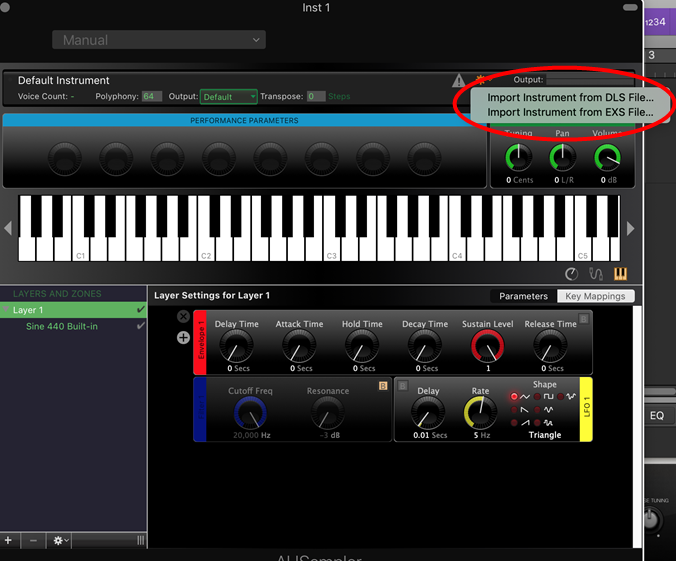The height and width of the screenshot is (561, 676).
Task: Select the ramp up LFO shape
Action: (514, 423)
